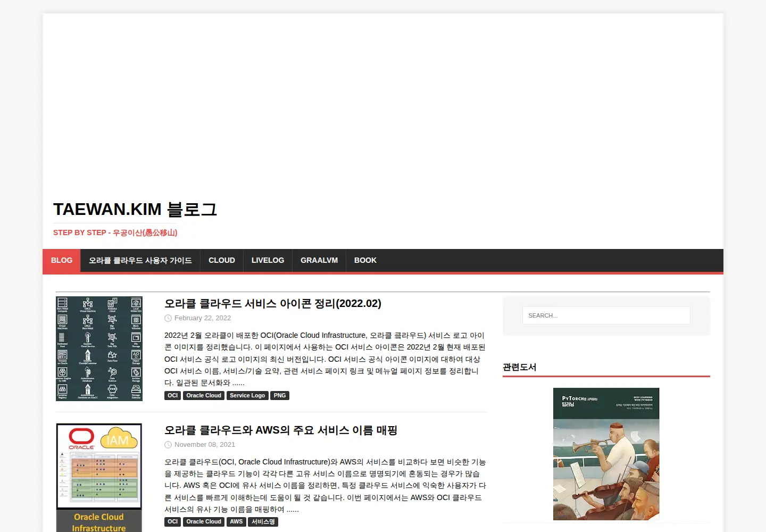Image resolution: width=766 pixels, height=532 pixels.
Task: Open the BLOG navigation tab
Action: point(62,260)
